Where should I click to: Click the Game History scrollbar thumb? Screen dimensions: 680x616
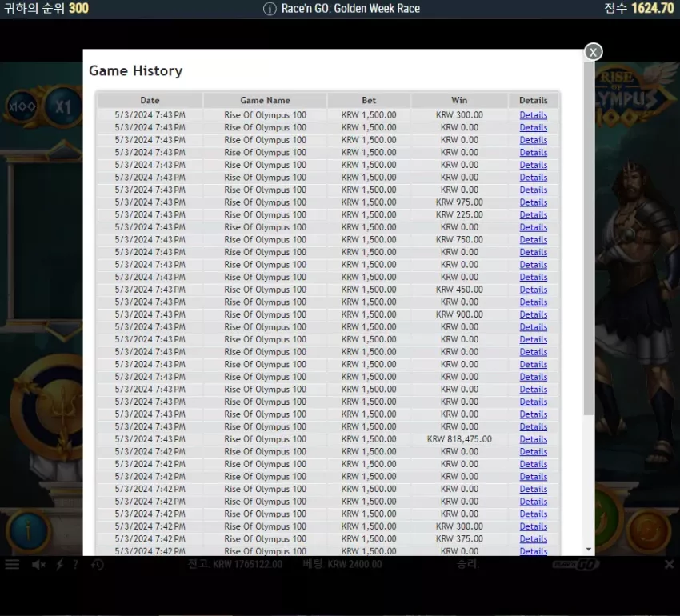click(x=589, y=238)
